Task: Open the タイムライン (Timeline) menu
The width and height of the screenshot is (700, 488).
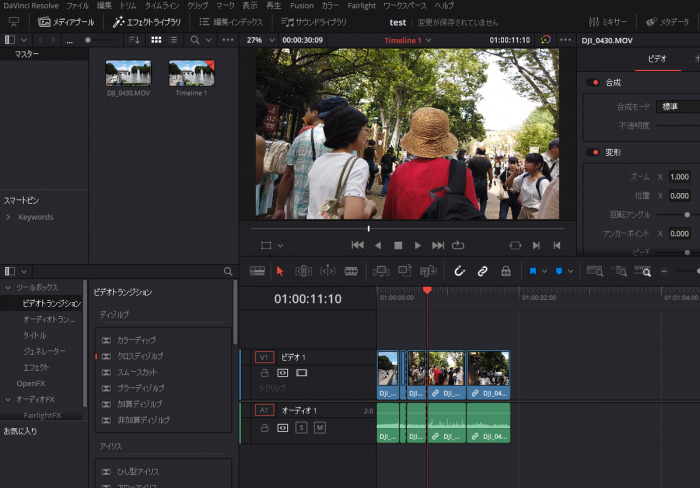Action: click(162, 6)
